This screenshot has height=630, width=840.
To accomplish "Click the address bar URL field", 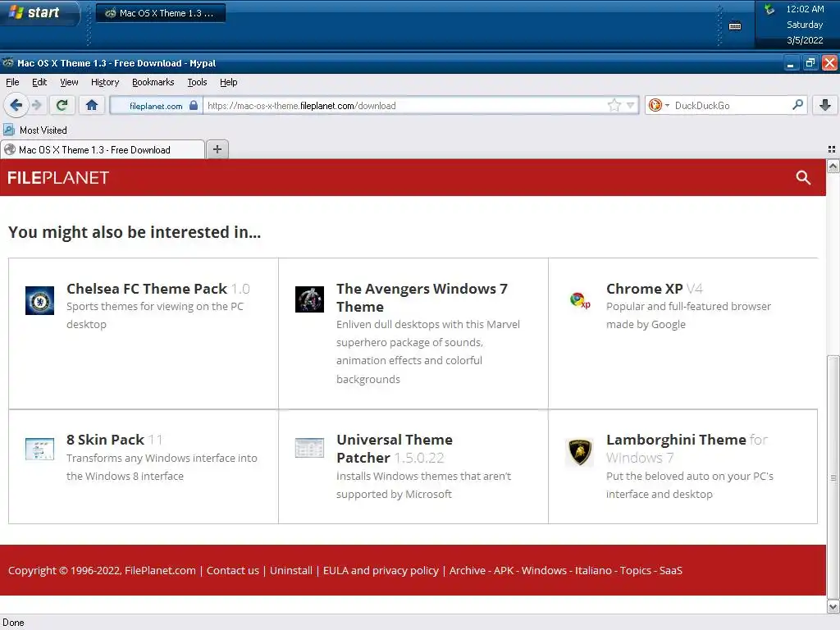I will (x=406, y=106).
